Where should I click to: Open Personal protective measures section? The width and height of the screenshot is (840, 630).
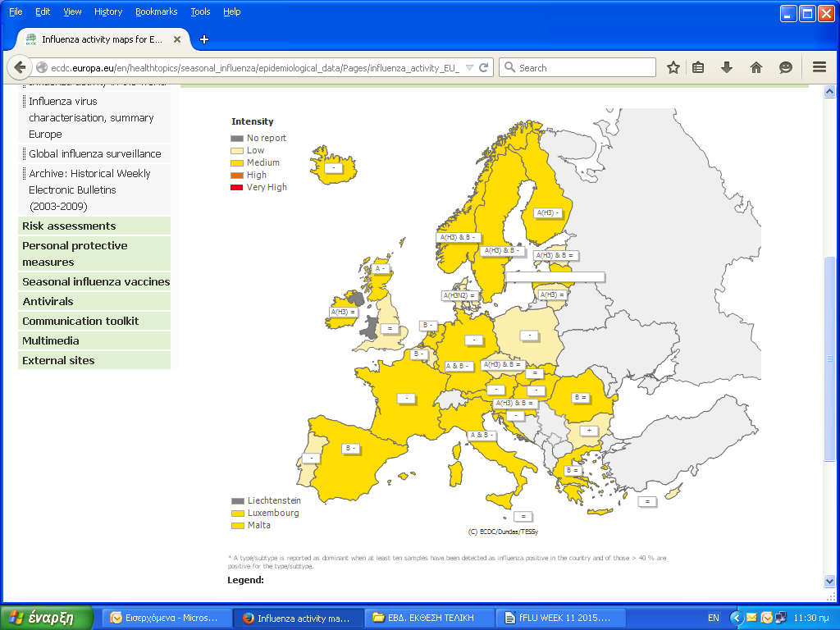tap(94, 253)
